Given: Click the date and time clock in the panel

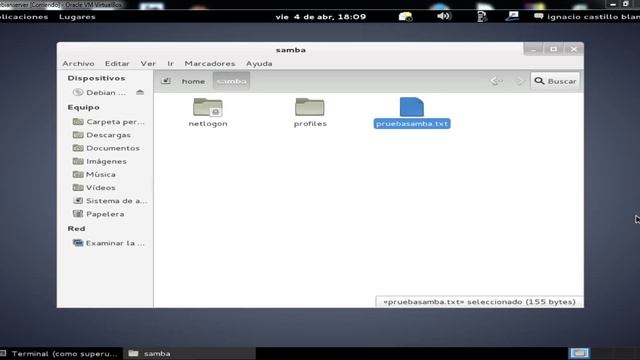Looking at the screenshot, I should (x=321, y=17).
